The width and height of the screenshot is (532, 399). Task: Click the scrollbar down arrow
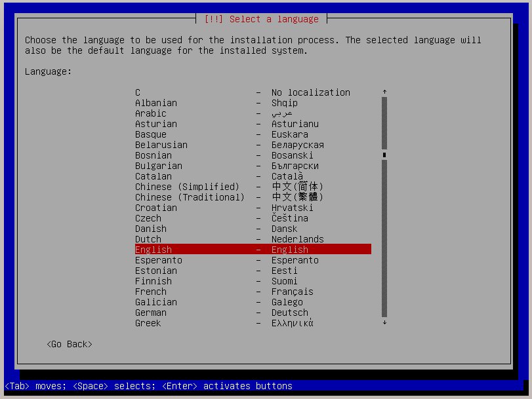[384, 323]
